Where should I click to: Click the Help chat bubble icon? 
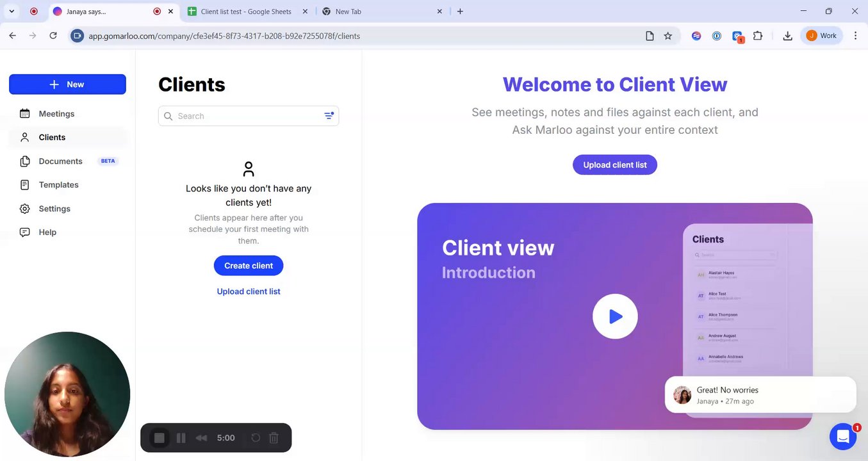click(x=25, y=232)
